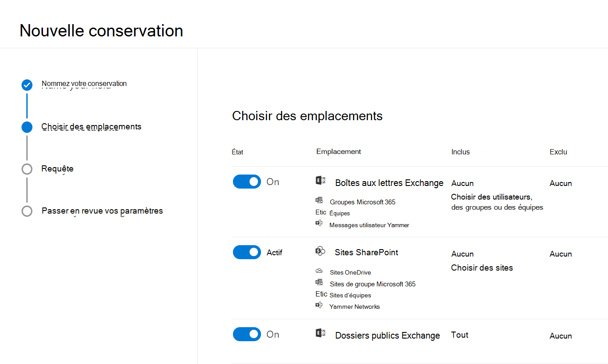
Task: Click the Choisir des emplacements page heading
Action: pos(307,116)
